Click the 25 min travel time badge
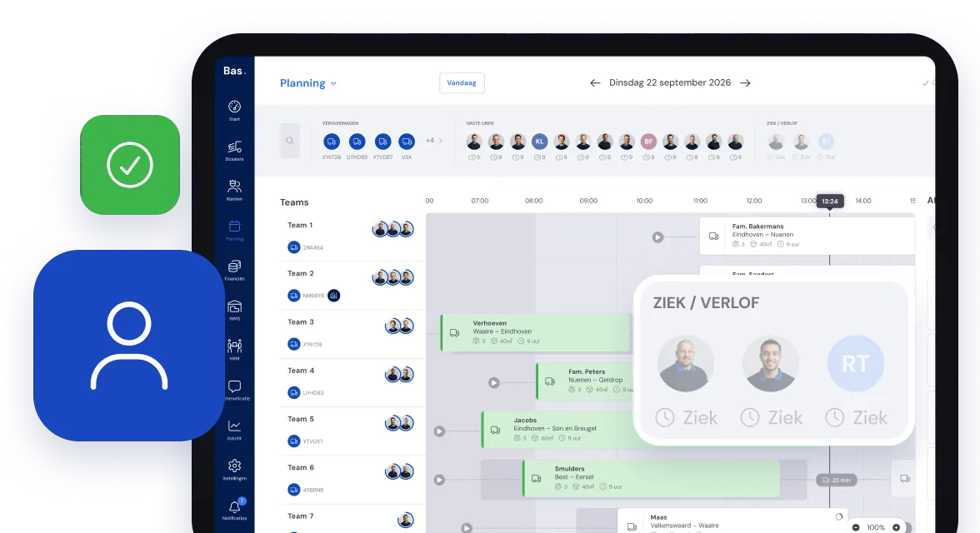Image resolution: width=980 pixels, height=533 pixels. [837, 480]
